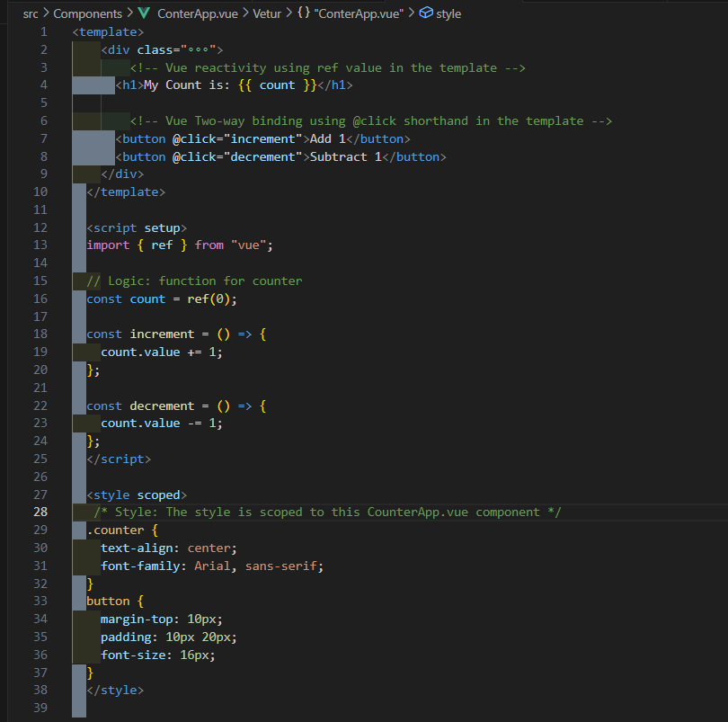Click 'My Count is:' heading text
728x722 pixels.
click(x=187, y=85)
